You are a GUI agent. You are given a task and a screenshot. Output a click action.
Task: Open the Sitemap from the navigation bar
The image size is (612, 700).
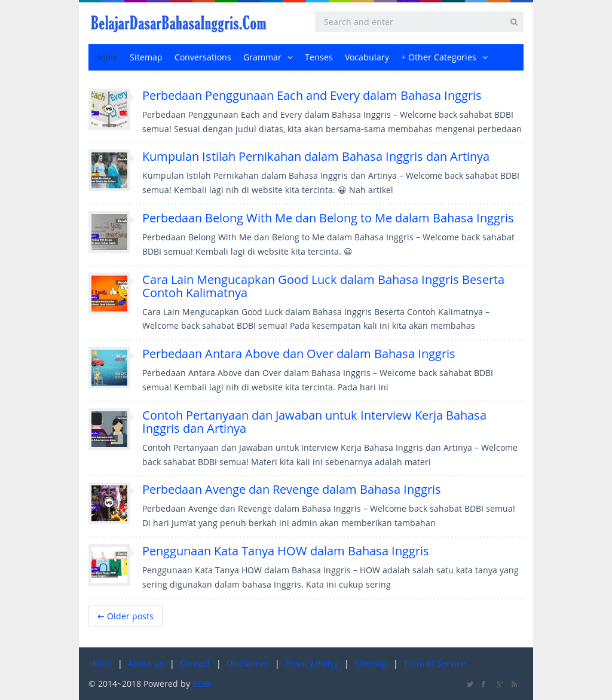click(x=146, y=57)
